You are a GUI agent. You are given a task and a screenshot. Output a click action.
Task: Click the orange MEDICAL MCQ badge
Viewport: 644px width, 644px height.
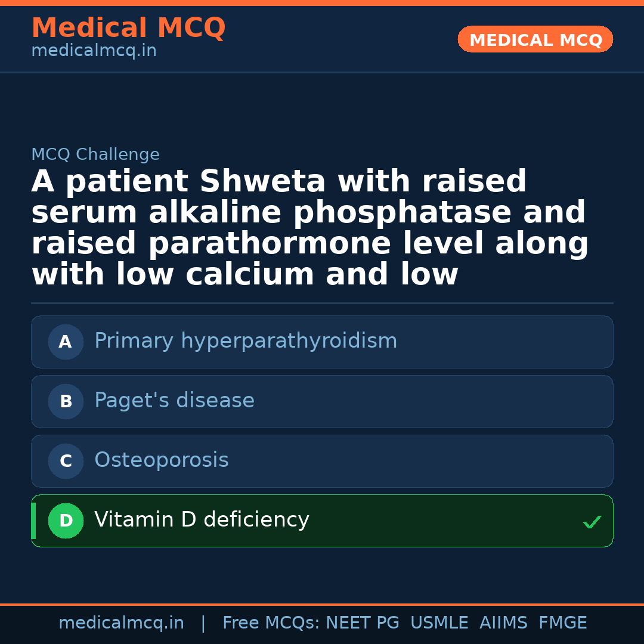click(x=535, y=39)
